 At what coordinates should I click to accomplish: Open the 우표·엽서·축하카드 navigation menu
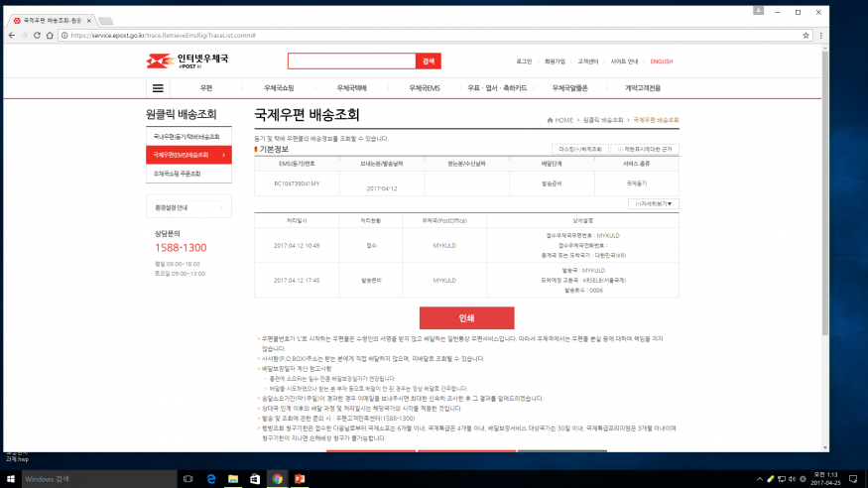[497, 88]
